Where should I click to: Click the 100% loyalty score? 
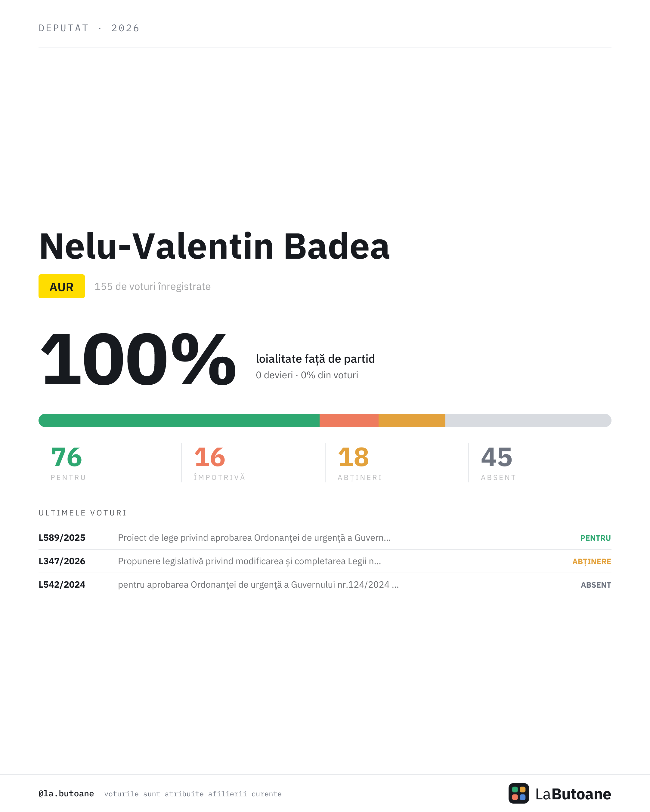point(138,359)
